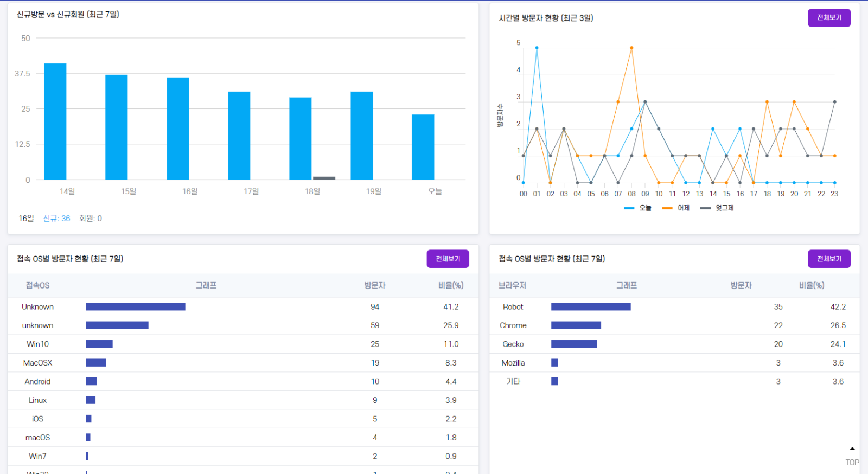
Task: Click 전체보기 button in hourly visitors panel
Action: (829, 18)
